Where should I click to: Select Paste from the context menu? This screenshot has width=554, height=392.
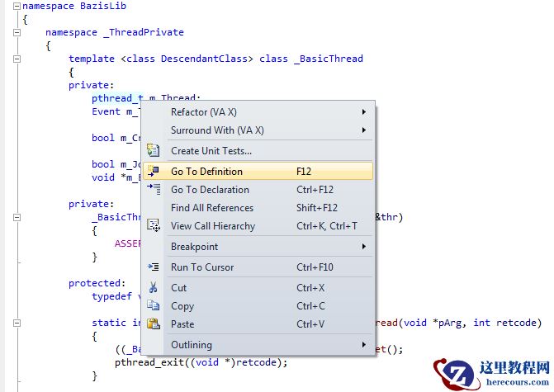pos(258,324)
